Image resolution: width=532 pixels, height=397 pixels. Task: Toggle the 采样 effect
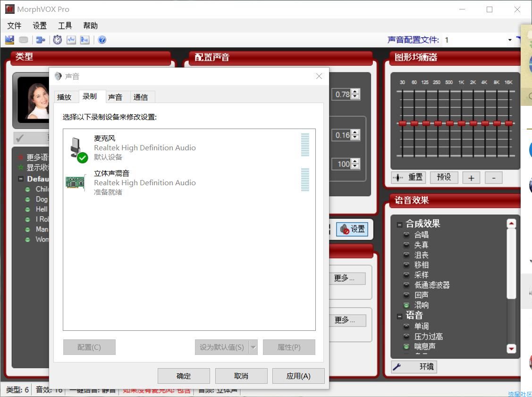point(406,275)
